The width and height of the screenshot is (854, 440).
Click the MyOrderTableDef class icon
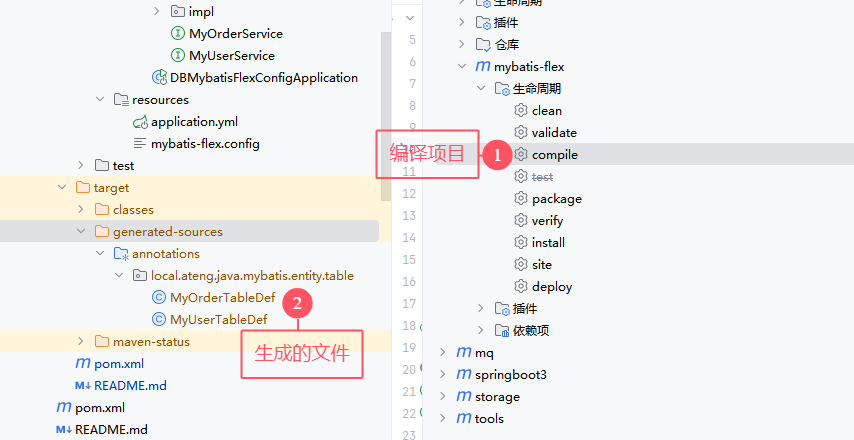click(x=158, y=298)
